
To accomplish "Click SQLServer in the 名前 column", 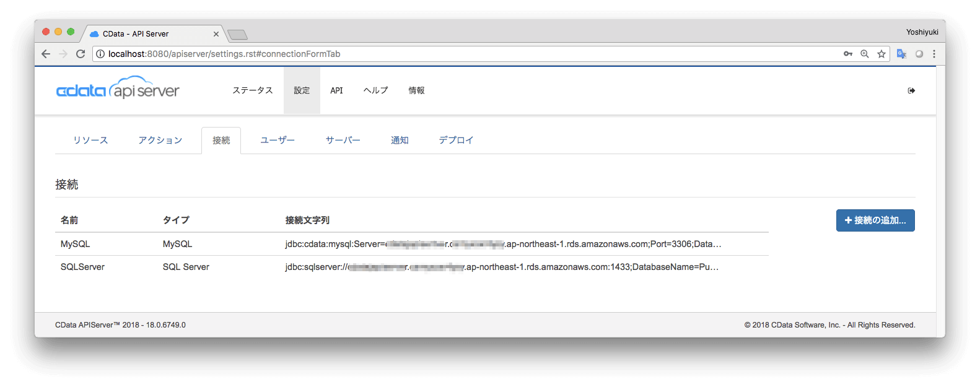I will click(x=82, y=267).
